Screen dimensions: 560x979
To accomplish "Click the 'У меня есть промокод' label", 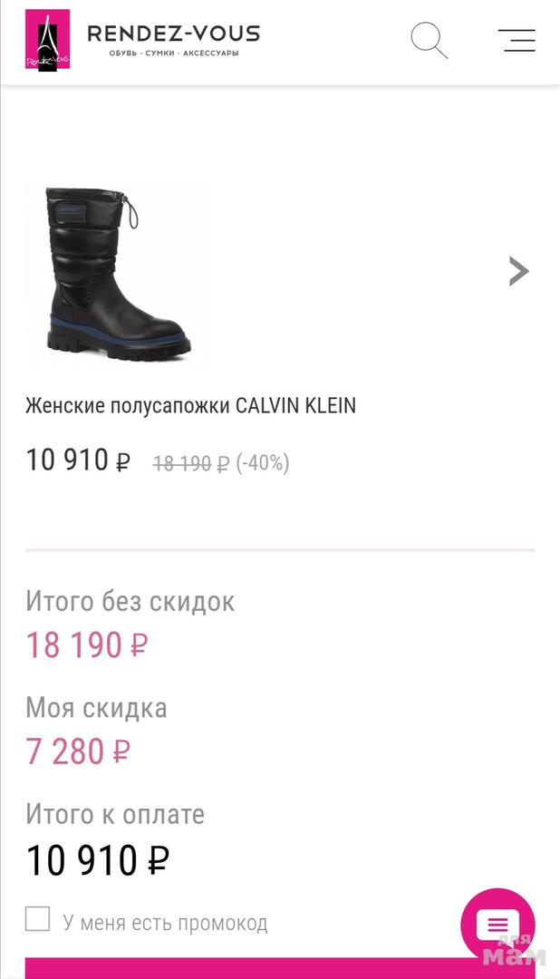I will tap(165, 923).
